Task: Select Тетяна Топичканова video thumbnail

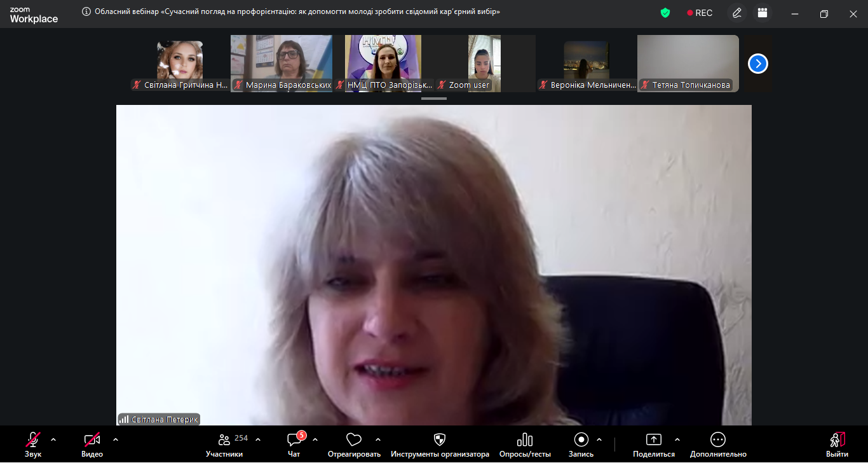Action: 688,64
